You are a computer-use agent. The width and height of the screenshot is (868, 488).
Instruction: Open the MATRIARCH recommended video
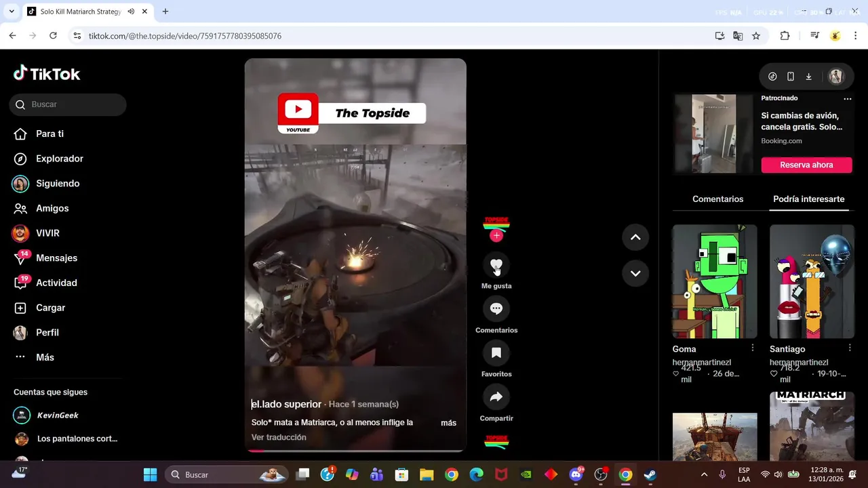(x=812, y=426)
